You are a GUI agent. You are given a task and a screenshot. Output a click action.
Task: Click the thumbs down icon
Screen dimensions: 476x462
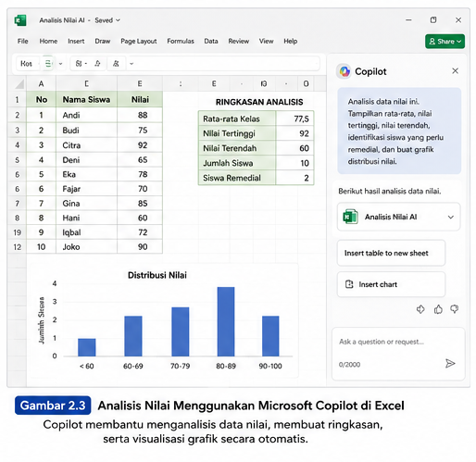pyautogui.click(x=455, y=309)
